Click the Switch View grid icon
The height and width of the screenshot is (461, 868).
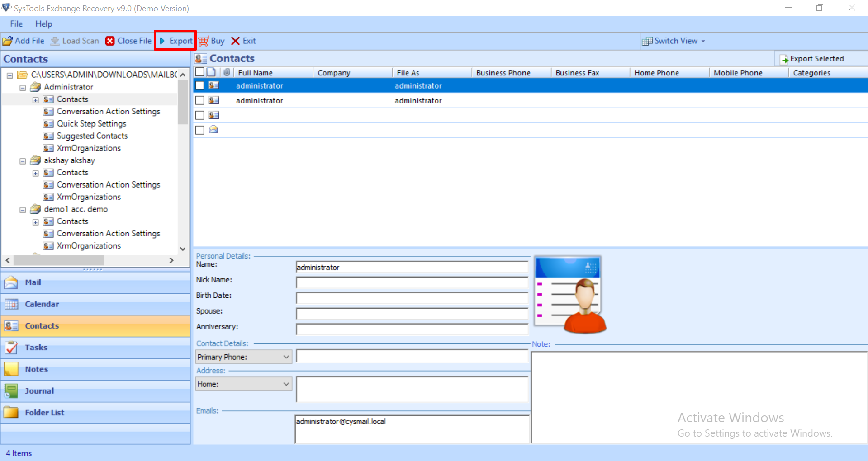click(x=647, y=41)
